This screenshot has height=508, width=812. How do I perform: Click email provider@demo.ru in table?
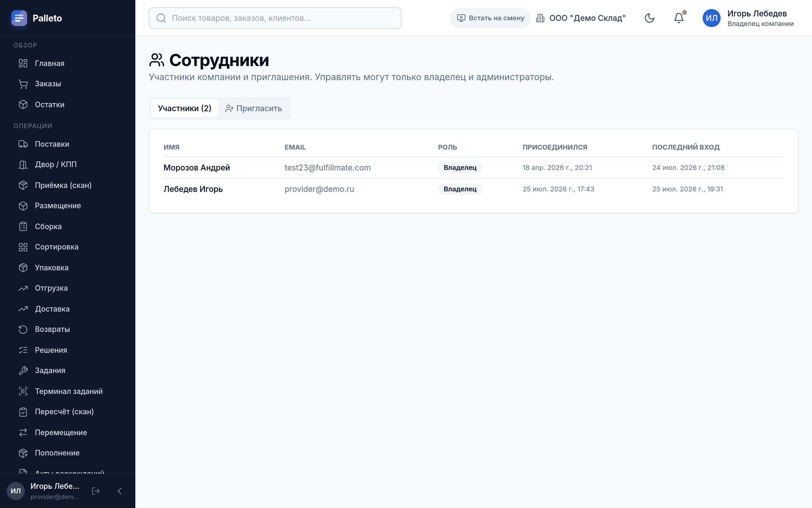[x=319, y=189]
